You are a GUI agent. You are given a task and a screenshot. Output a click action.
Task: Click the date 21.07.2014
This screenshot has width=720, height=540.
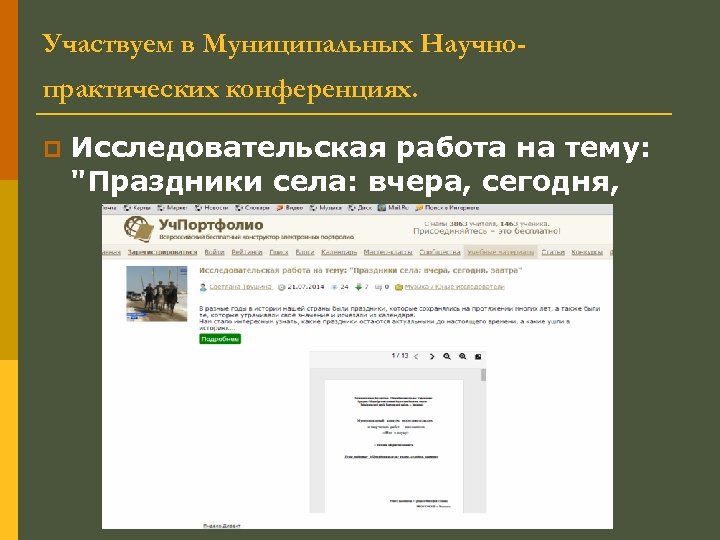(x=305, y=287)
